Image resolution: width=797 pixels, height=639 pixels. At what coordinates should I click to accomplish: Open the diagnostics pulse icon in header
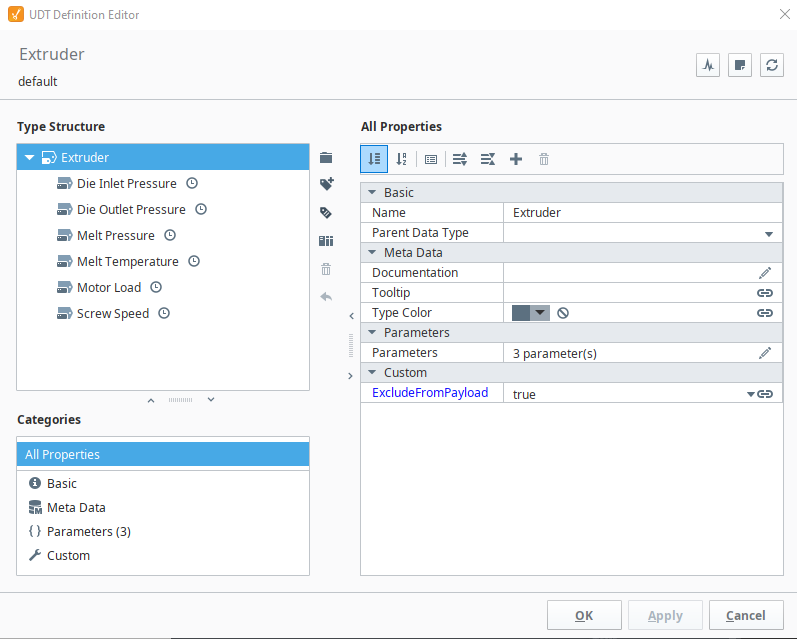pyautogui.click(x=708, y=65)
